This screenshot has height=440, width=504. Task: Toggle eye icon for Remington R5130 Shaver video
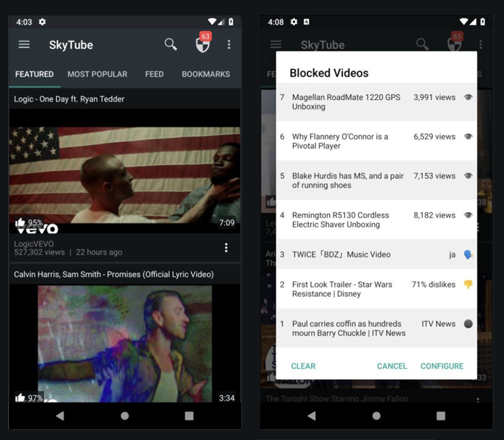tap(467, 216)
